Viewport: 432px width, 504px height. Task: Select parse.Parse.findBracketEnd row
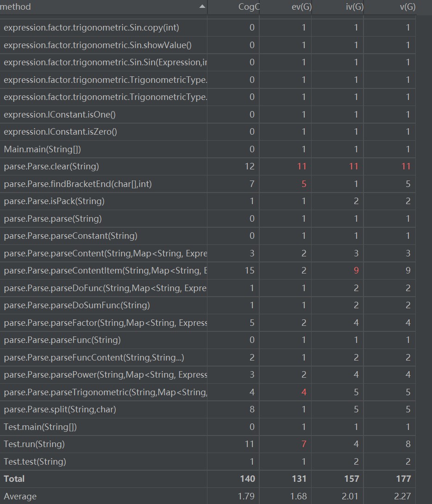pos(208,184)
